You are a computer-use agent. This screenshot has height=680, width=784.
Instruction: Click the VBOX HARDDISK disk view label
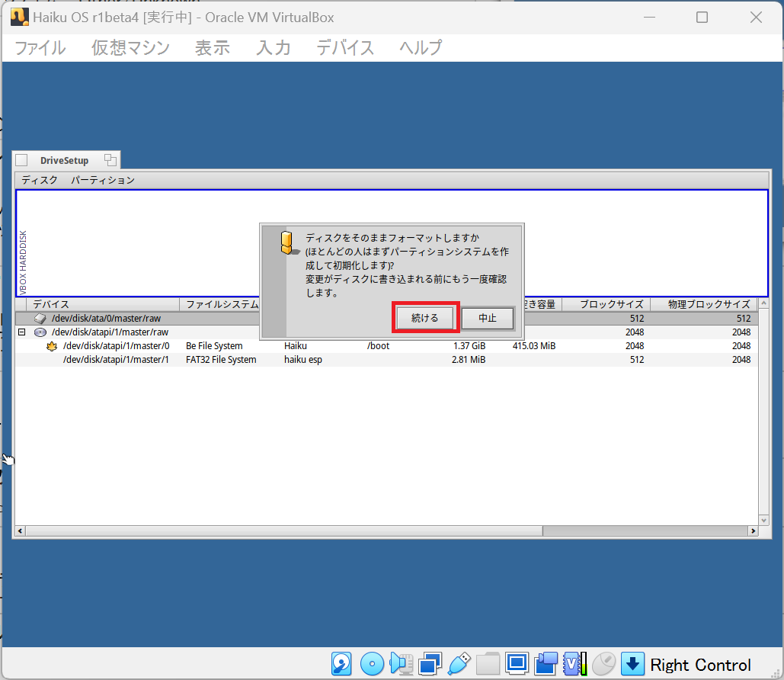[x=23, y=262]
